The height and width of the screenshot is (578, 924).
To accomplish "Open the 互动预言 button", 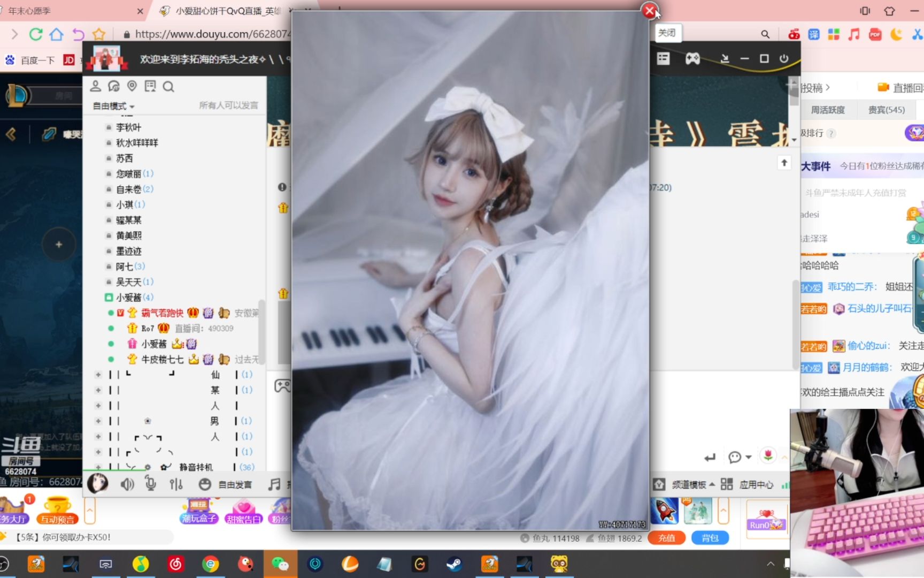I will click(57, 511).
